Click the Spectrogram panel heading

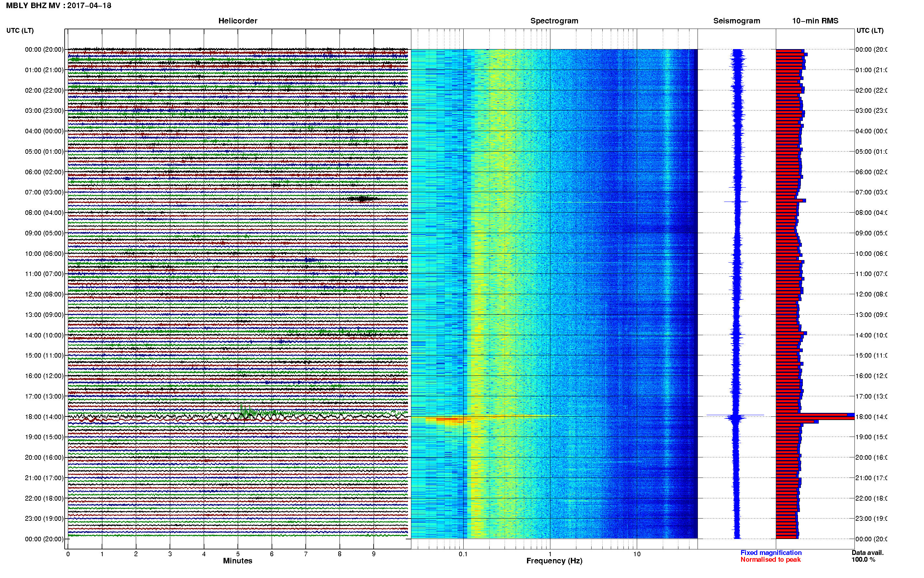[x=554, y=21]
